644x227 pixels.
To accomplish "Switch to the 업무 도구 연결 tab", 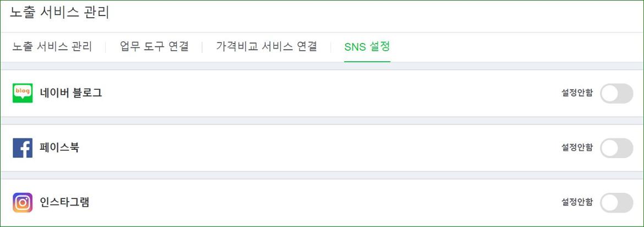I will tap(155, 46).
